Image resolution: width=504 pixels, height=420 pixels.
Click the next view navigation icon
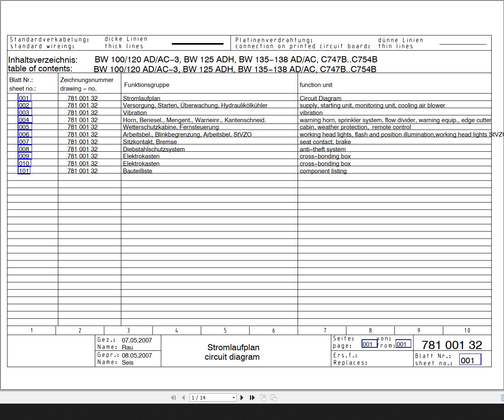[x=274, y=397]
